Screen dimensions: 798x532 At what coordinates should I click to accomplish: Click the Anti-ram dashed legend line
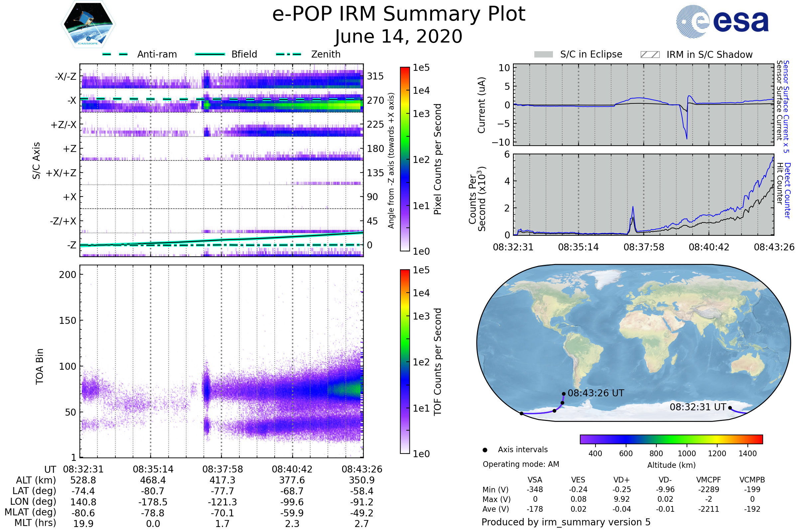[x=115, y=54]
